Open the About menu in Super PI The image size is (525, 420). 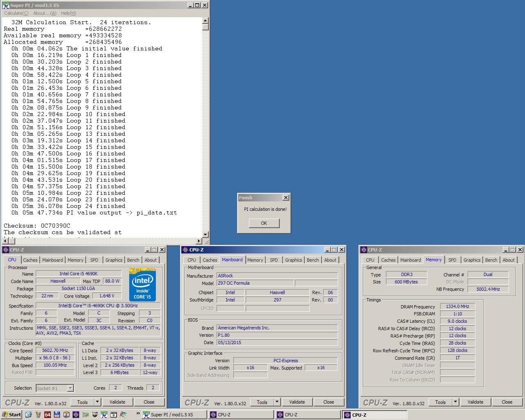45,13
